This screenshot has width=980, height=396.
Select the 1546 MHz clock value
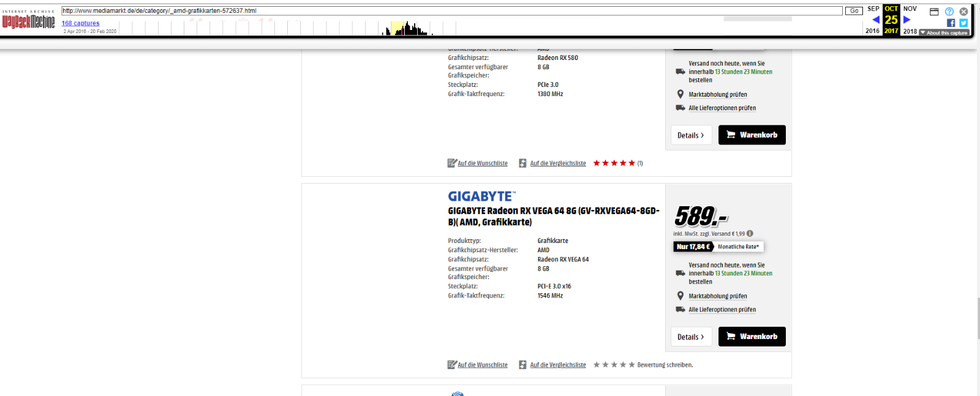550,296
